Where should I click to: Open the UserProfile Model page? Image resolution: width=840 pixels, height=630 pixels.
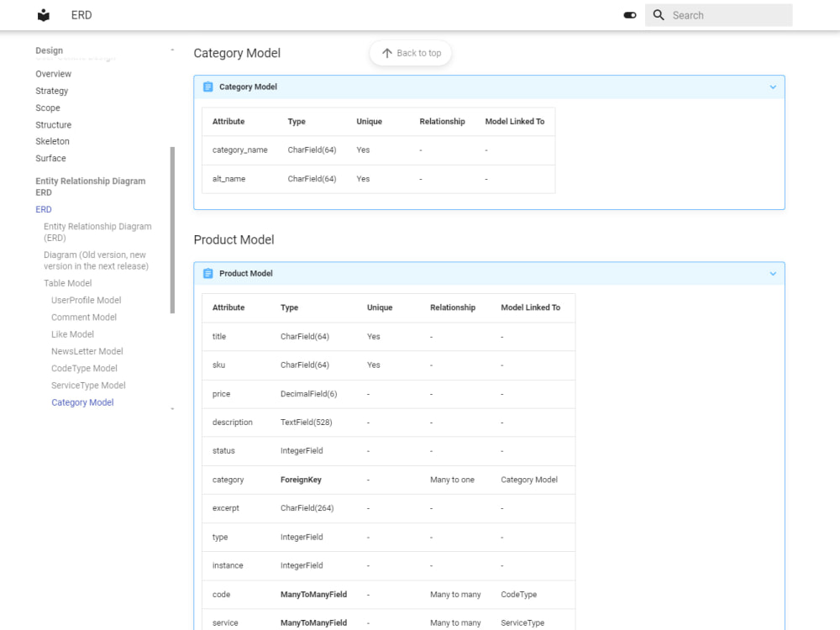pos(87,300)
